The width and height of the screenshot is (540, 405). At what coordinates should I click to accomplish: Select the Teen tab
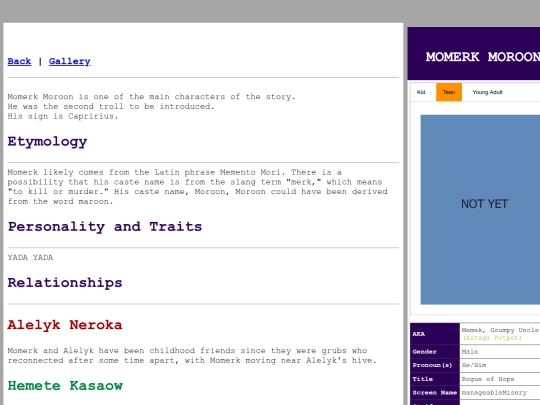point(449,92)
